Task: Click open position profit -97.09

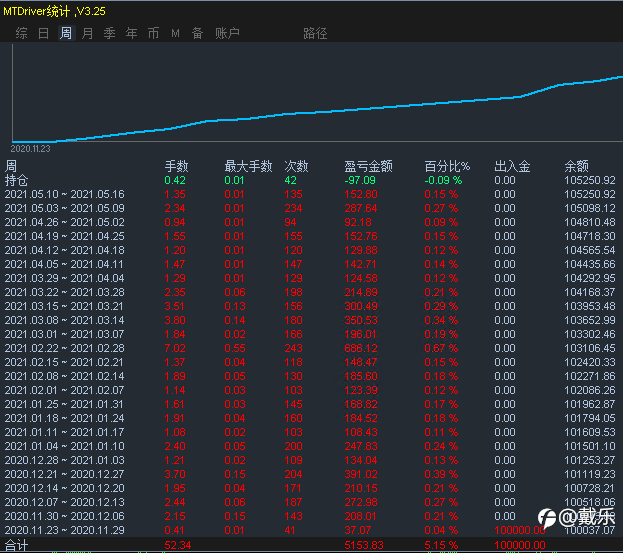Action: (x=360, y=180)
